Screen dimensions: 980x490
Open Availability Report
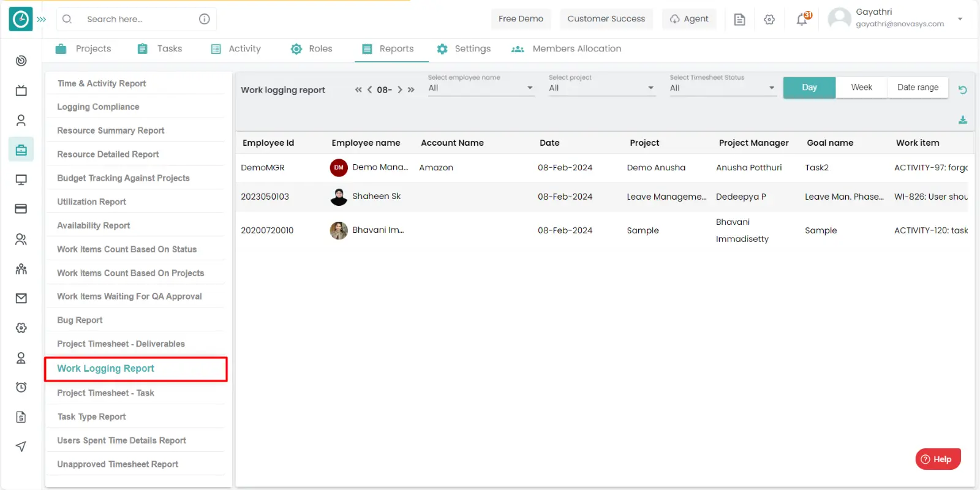pos(94,225)
